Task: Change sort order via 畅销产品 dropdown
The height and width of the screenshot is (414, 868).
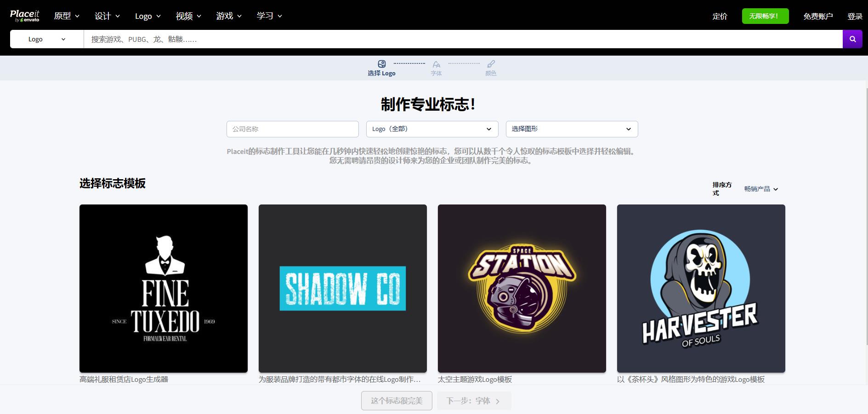Action: click(761, 189)
